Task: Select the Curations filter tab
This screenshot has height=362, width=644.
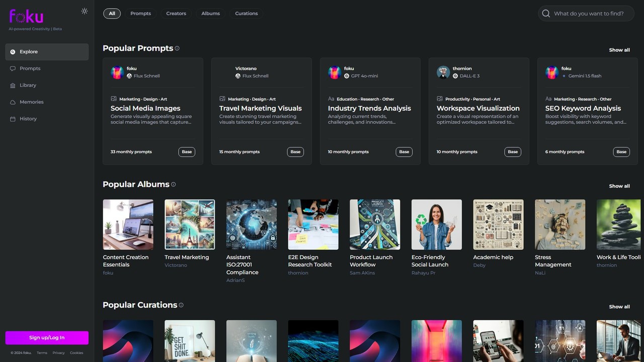Action: click(247, 14)
